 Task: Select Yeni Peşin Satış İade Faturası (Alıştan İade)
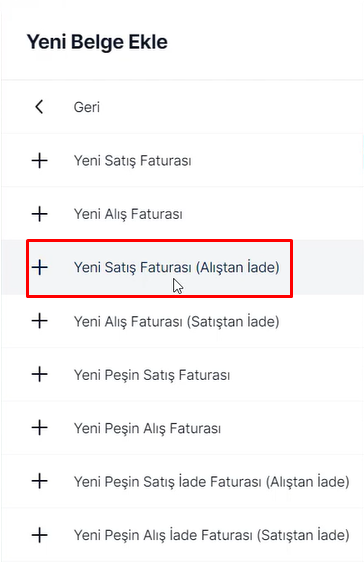click(212, 482)
